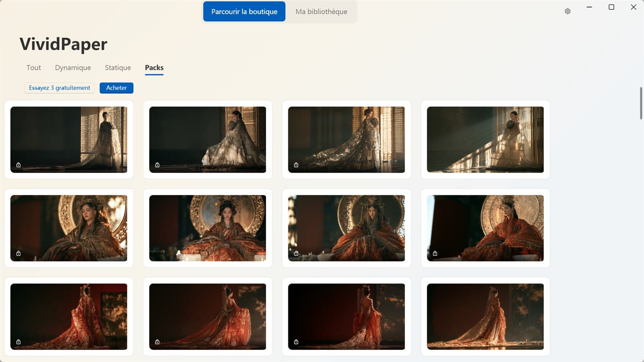
Task: Click lock icon on second top-row wallpaper
Action: point(157,165)
